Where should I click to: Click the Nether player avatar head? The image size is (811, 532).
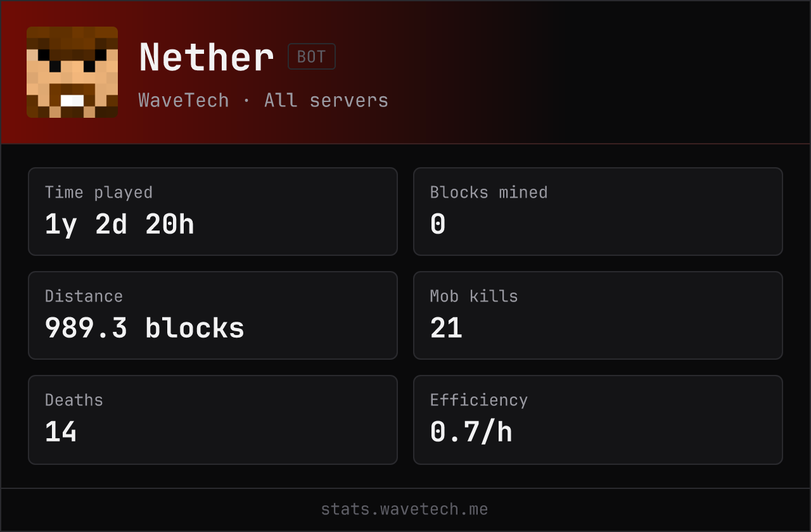tap(72, 72)
